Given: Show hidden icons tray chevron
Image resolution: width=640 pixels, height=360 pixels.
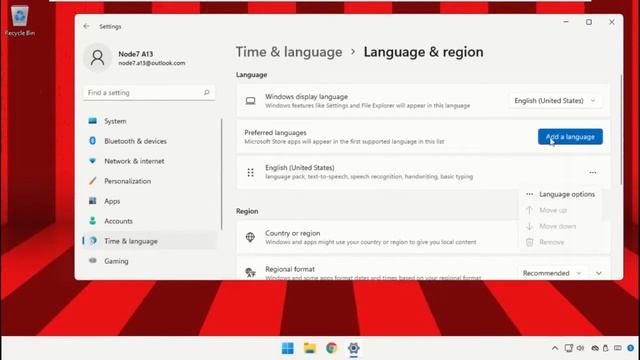Looking at the screenshot, I should coord(555,348).
